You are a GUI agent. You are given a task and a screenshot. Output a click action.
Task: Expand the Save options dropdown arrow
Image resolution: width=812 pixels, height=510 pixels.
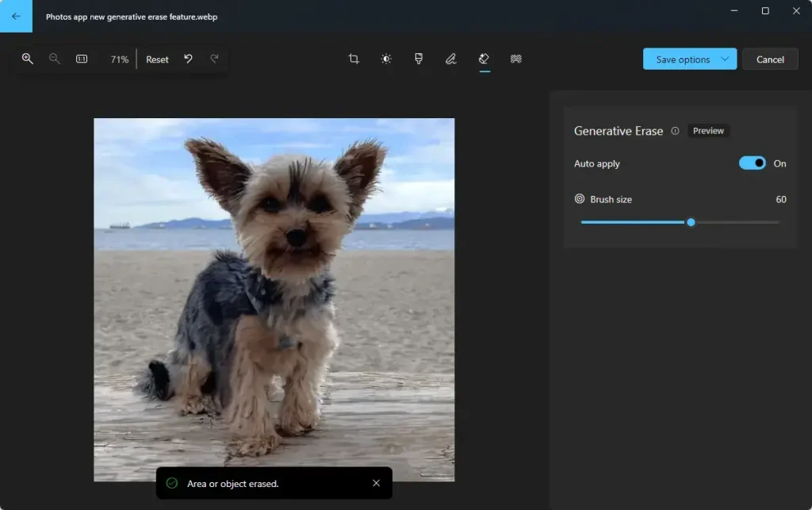(725, 59)
